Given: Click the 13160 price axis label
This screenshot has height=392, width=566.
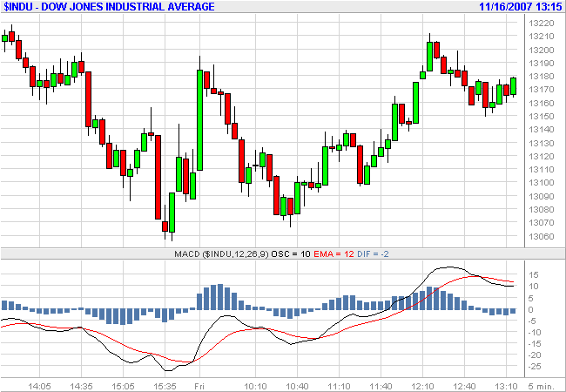Looking at the screenshot, I should 541,104.
